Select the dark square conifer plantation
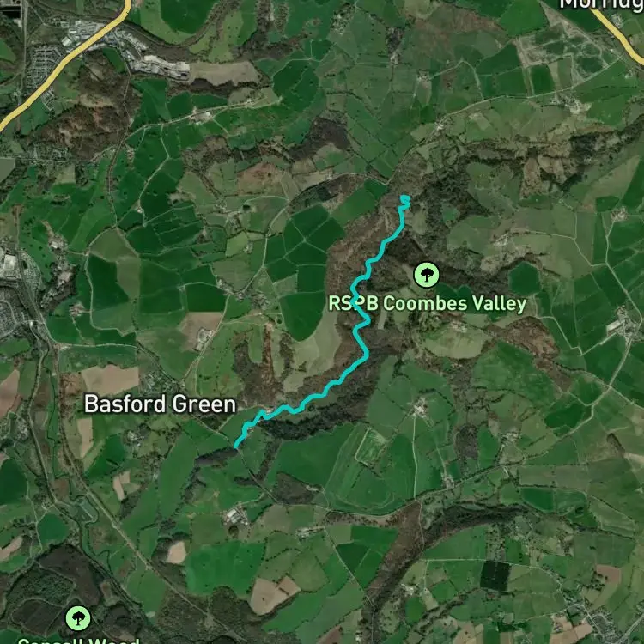Viewport: 644px width, 644px height. (495, 575)
